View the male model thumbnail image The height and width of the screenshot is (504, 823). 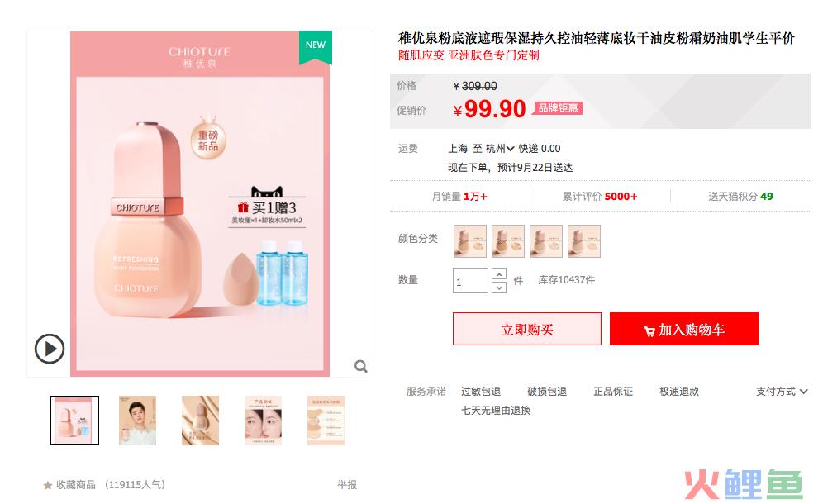137,421
